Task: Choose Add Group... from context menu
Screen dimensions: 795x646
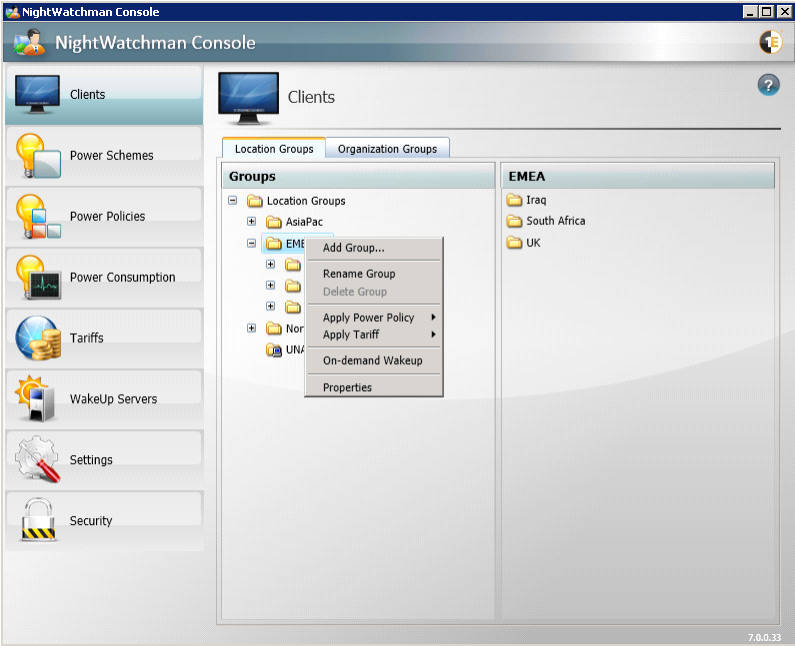Action: [353, 248]
